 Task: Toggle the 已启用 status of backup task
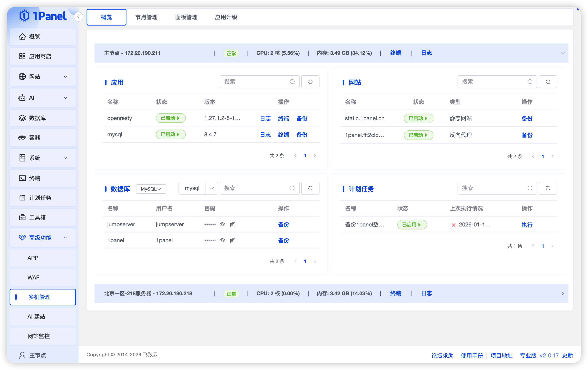pyautogui.click(x=412, y=224)
